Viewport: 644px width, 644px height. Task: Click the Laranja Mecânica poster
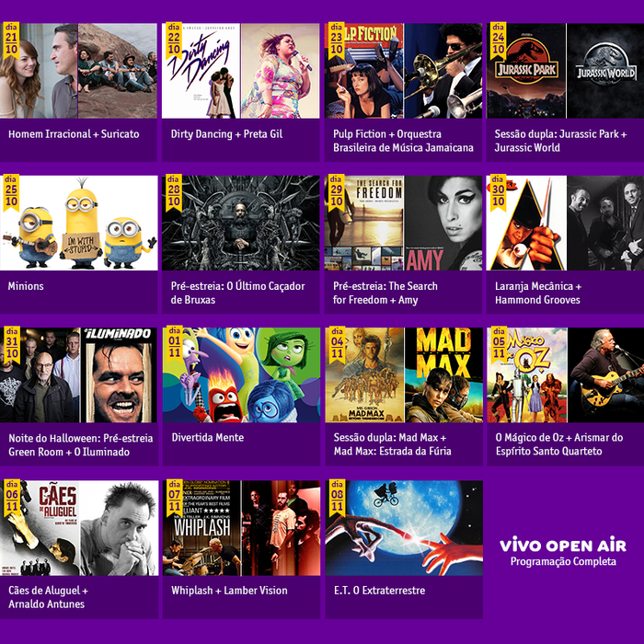(x=526, y=223)
